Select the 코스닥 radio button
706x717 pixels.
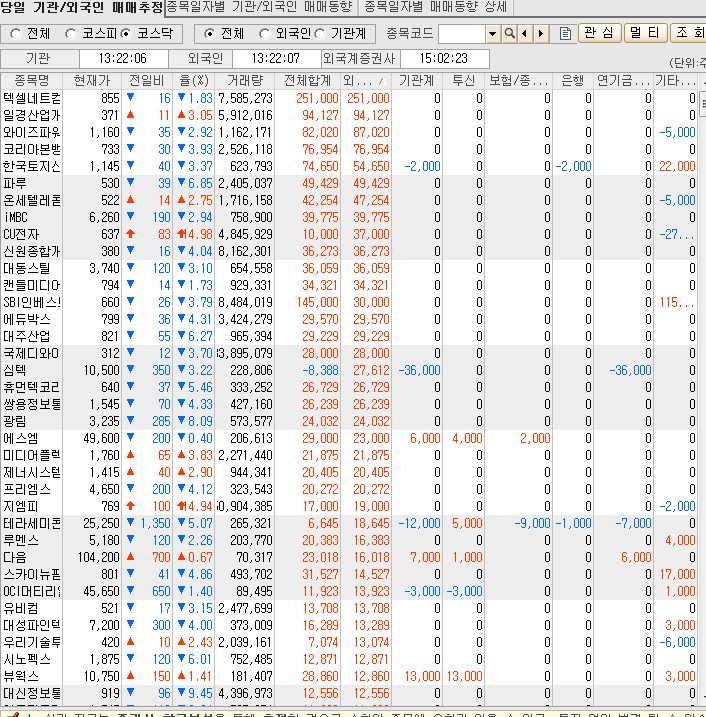[x=126, y=34]
